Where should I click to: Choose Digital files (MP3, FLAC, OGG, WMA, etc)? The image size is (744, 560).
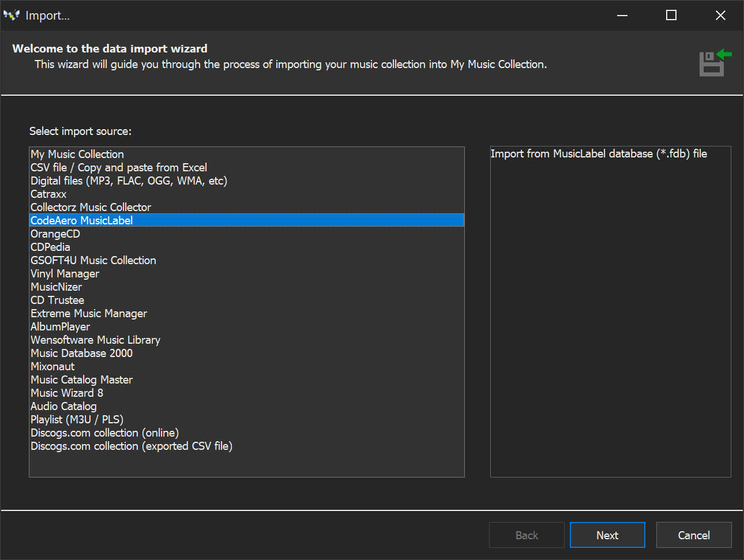pyautogui.click(x=247, y=181)
